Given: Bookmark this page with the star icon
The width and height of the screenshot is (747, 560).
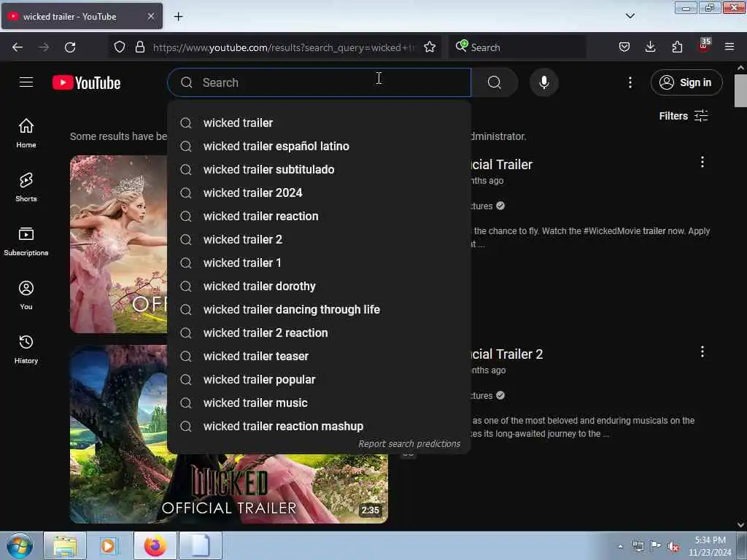Looking at the screenshot, I should coord(429,47).
